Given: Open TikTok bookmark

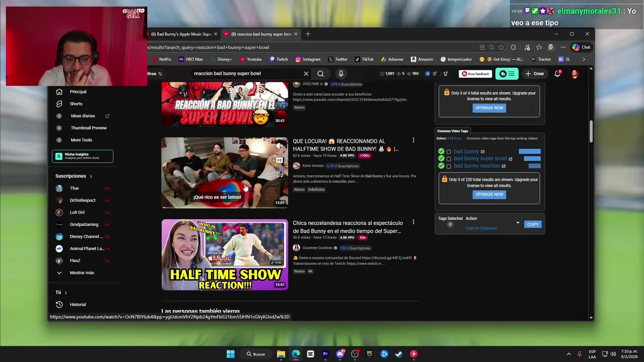Looking at the screenshot, I should tap(364, 59).
